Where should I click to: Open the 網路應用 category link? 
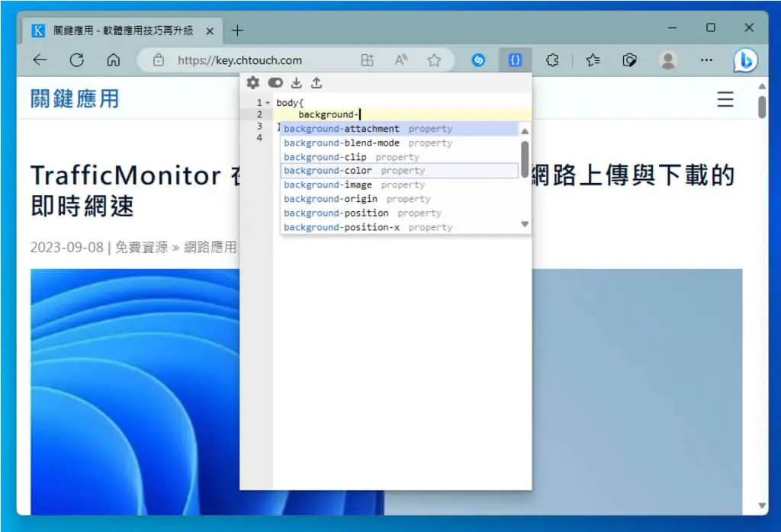211,248
